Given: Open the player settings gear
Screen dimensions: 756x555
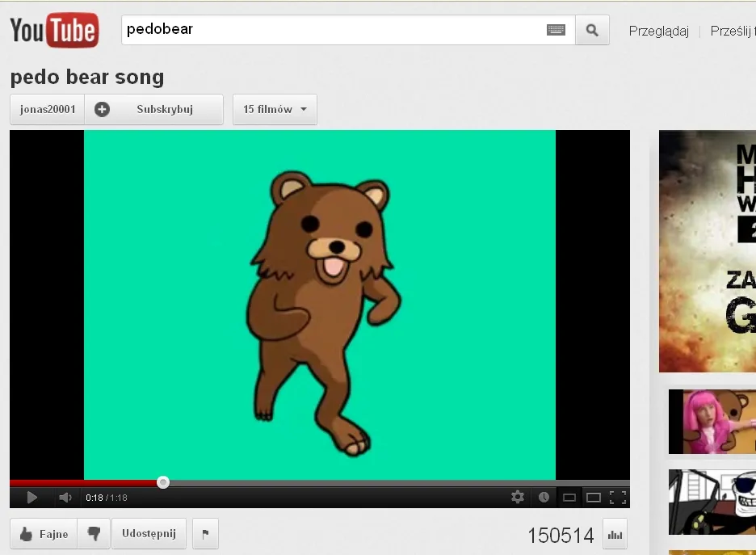Looking at the screenshot, I should tap(518, 498).
